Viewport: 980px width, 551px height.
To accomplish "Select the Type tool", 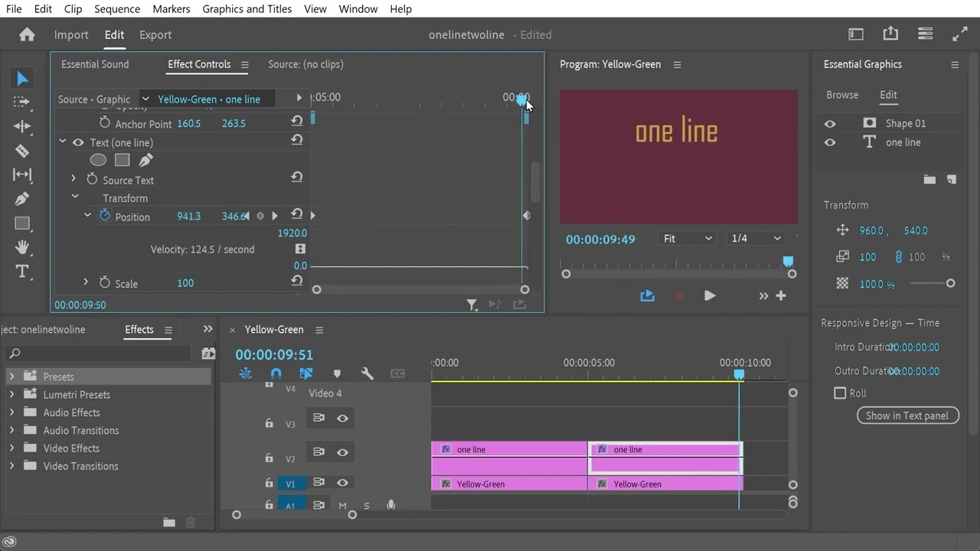I will (22, 272).
